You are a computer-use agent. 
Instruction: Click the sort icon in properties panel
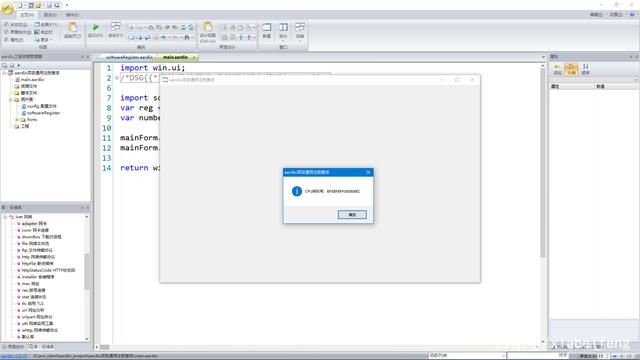pos(585,69)
